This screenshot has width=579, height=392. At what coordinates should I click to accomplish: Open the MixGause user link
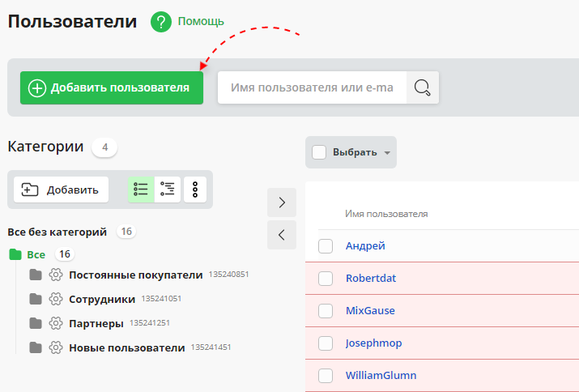(x=370, y=311)
